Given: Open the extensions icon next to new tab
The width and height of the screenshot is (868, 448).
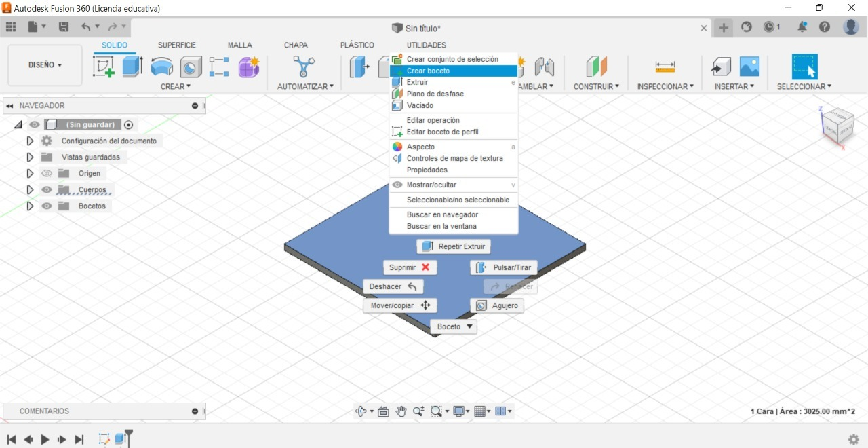Looking at the screenshot, I should 747,27.
